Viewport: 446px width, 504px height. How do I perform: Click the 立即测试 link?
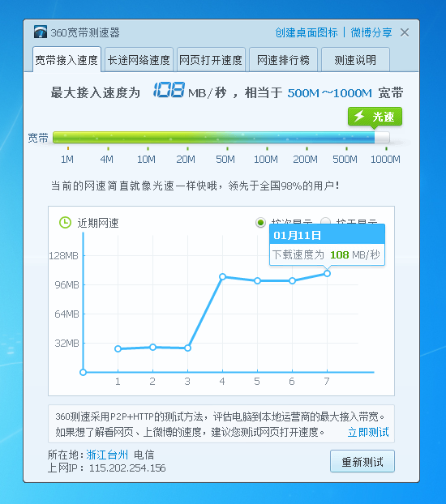(x=368, y=432)
